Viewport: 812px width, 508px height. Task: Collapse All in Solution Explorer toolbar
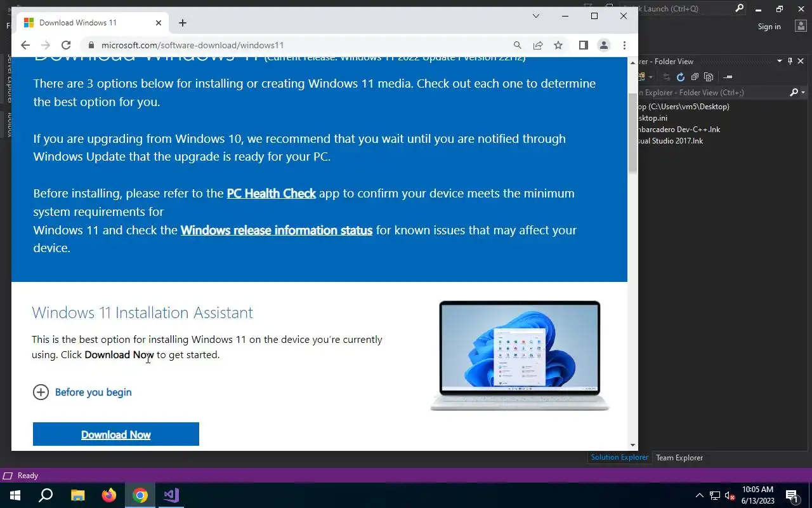695,77
